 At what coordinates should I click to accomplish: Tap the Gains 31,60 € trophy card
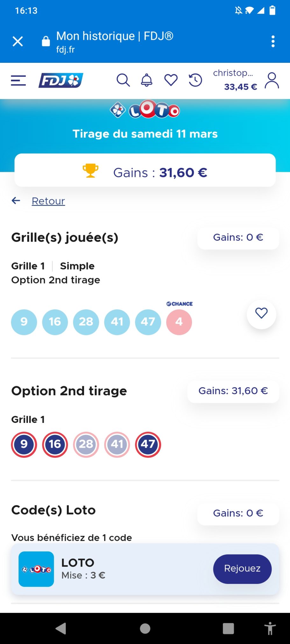pyautogui.click(x=145, y=171)
